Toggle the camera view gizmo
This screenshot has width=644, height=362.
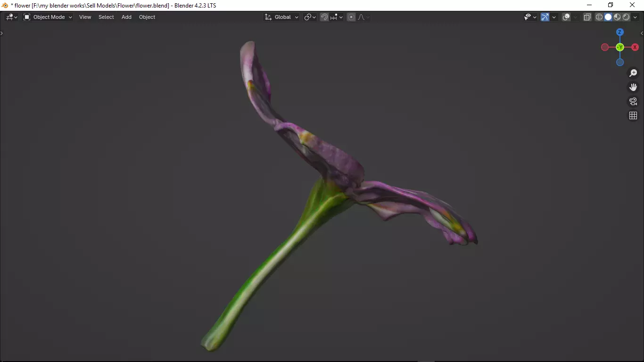(633, 101)
